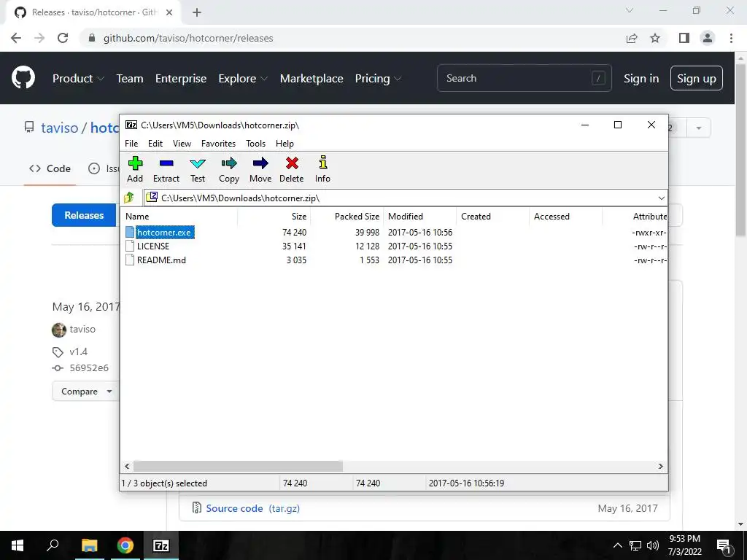Click the v1.4 tag link

(x=79, y=352)
